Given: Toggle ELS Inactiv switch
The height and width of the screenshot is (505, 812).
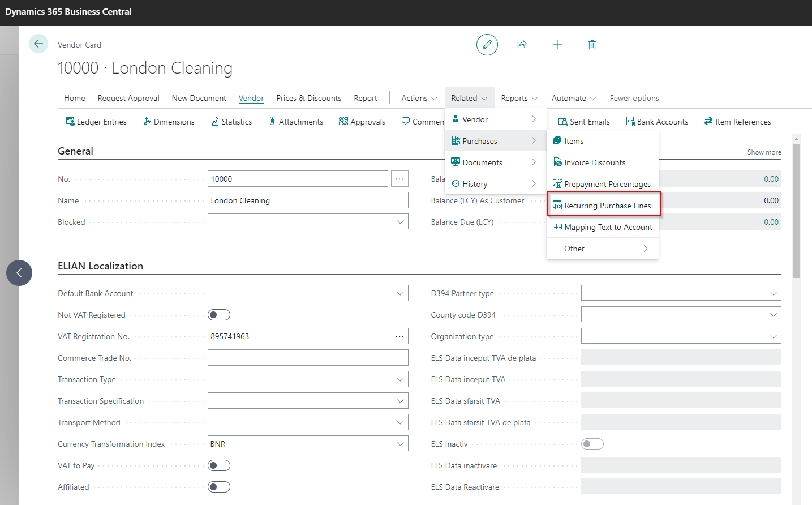Looking at the screenshot, I should tap(592, 444).
